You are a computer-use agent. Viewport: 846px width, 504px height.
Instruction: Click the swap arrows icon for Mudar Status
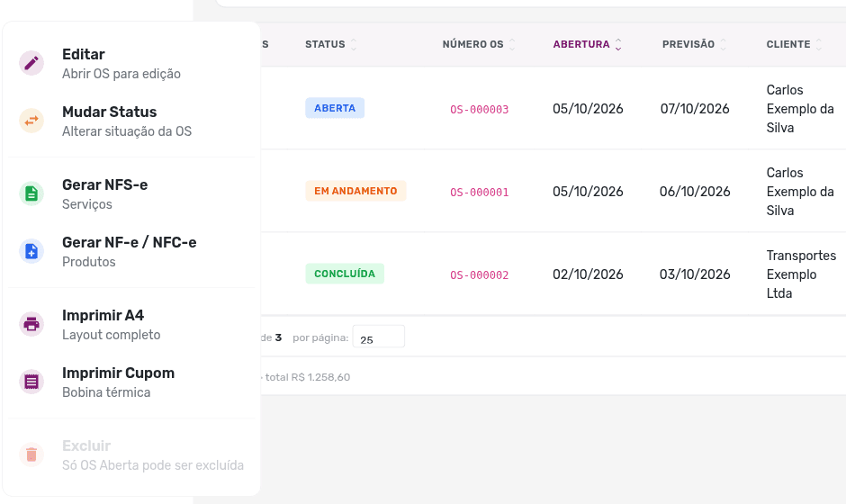(x=31, y=121)
